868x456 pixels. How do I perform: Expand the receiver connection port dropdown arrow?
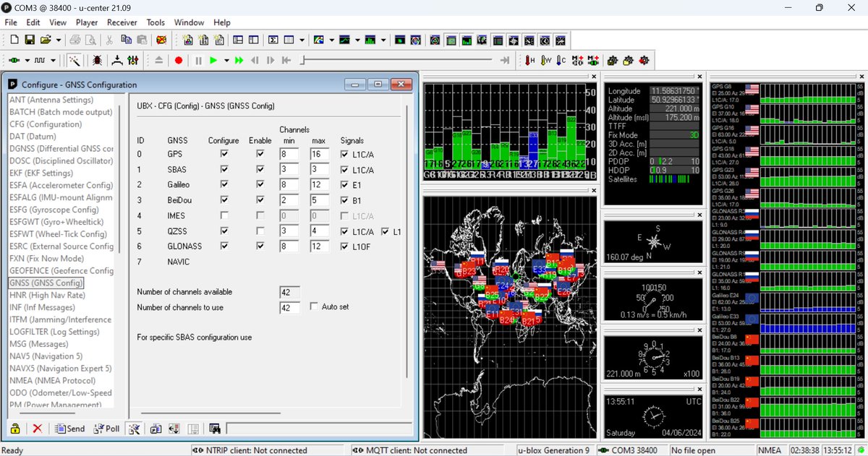point(27,61)
